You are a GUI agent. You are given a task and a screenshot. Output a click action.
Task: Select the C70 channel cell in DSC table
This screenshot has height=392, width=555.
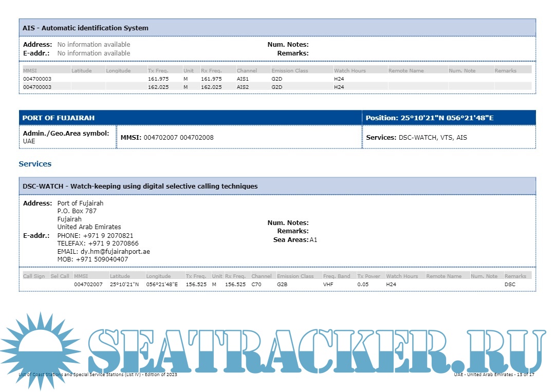257,284
